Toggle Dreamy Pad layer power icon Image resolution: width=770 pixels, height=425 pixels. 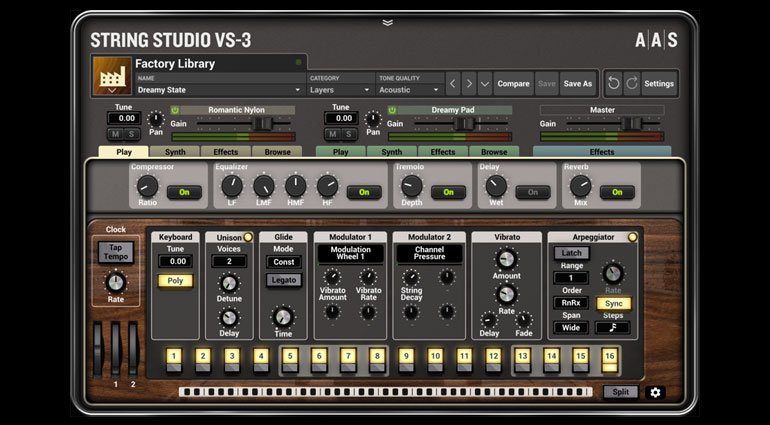(x=391, y=110)
